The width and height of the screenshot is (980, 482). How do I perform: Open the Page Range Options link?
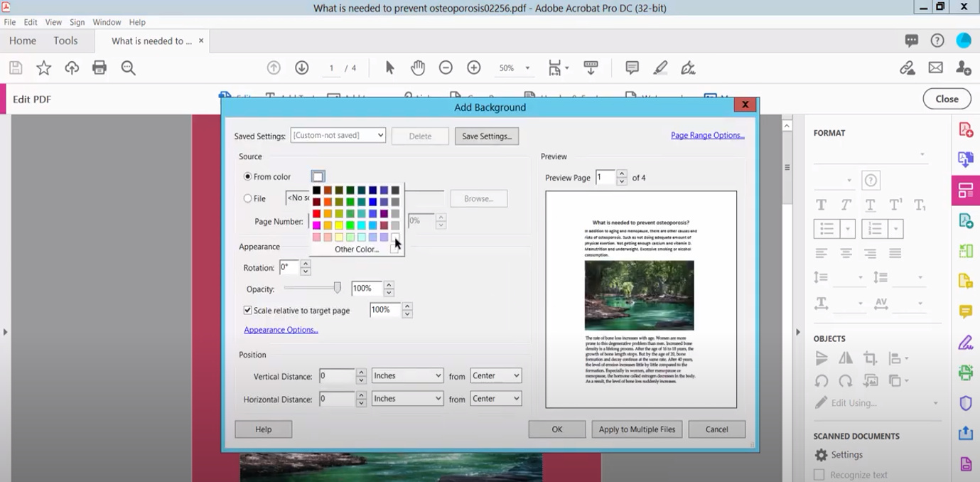click(707, 135)
